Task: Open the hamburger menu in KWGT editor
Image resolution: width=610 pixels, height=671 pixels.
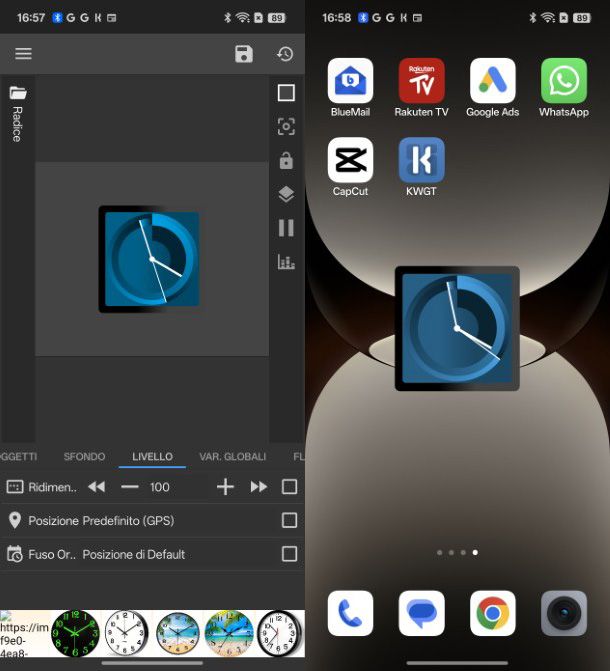Action: [x=23, y=54]
